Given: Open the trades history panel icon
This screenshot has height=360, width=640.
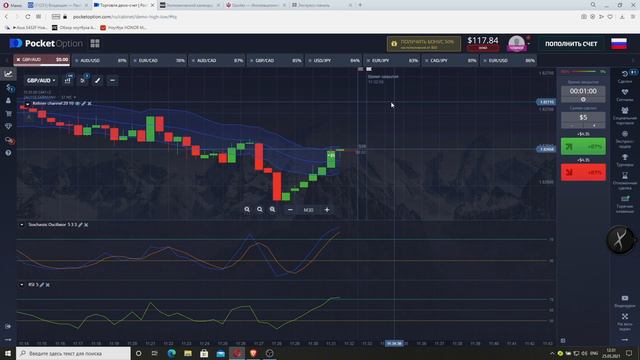Looking at the screenshot, I should 624,76.
